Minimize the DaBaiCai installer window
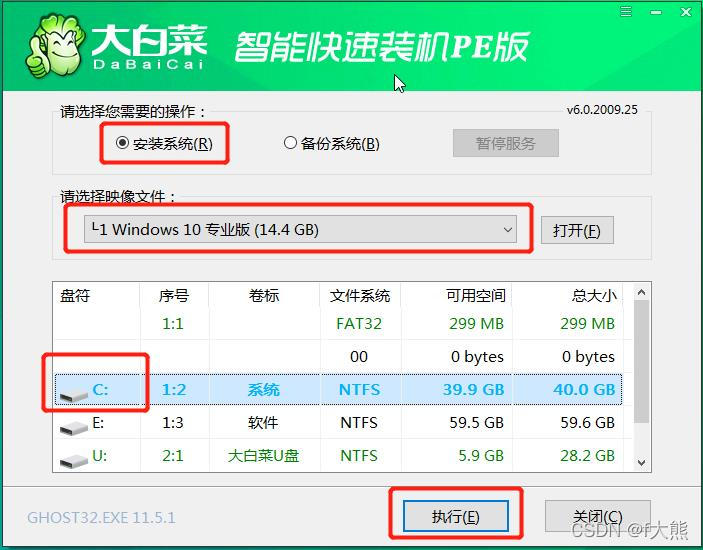This screenshot has height=550, width=703. point(656,12)
